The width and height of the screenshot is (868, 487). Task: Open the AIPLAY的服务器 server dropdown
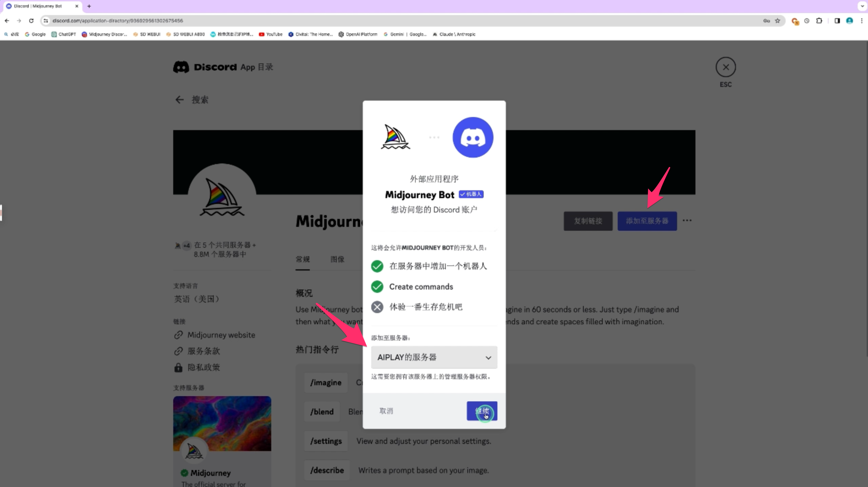pos(434,357)
